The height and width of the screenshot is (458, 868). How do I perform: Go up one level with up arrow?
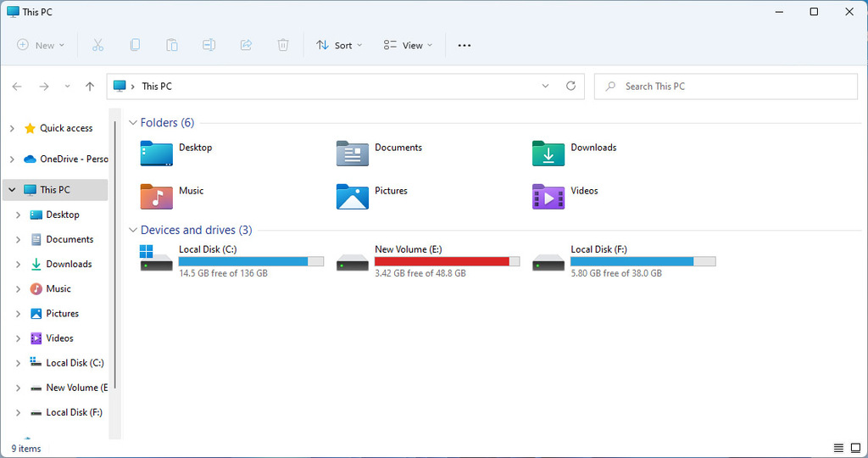[x=90, y=87]
